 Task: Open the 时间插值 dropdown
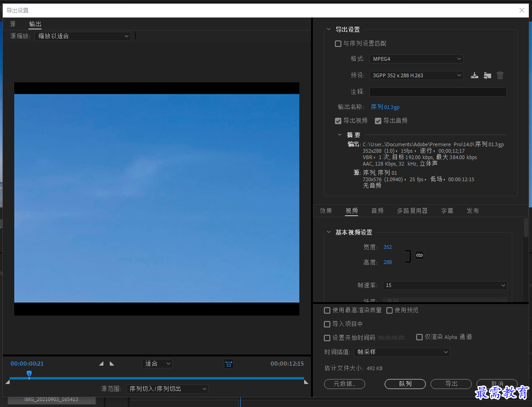[402, 352]
